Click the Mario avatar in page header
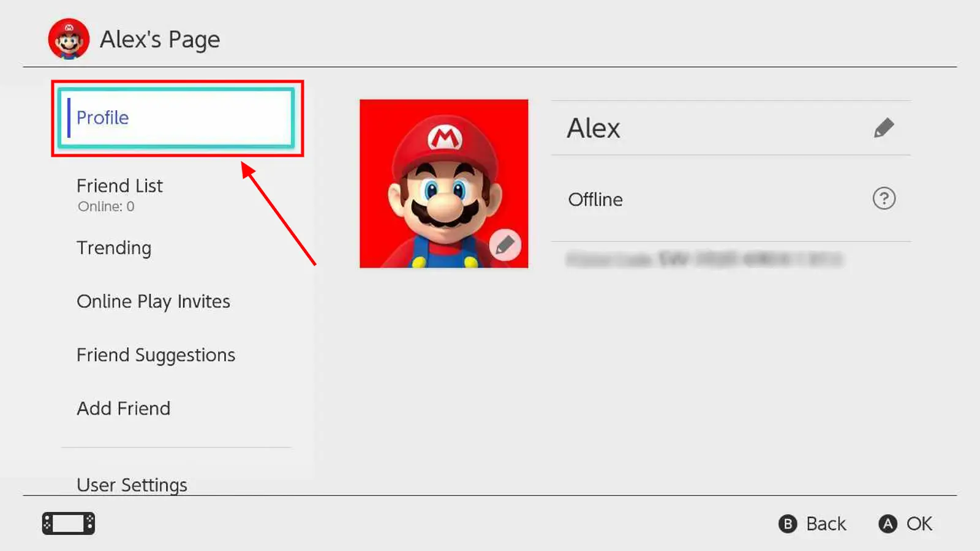The image size is (980, 551). point(69,39)
